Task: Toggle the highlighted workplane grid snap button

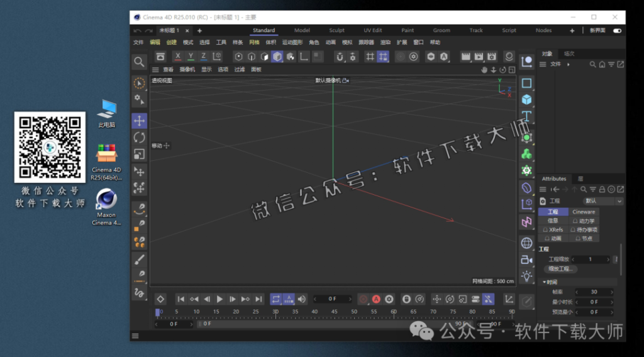Action: (x=383, y=57)
